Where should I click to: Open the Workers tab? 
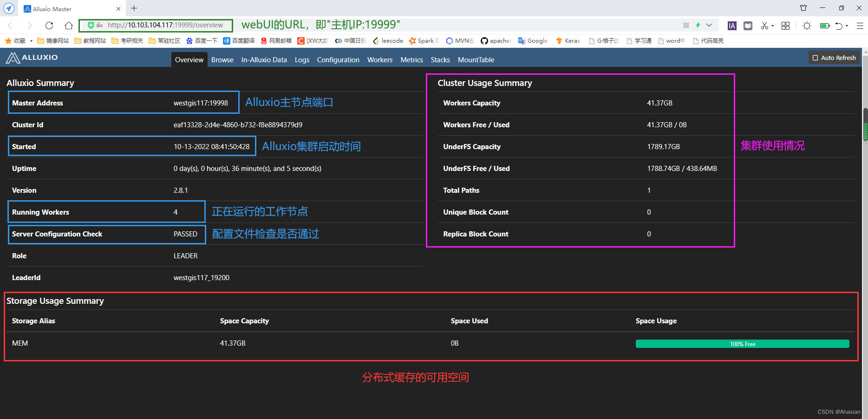pos(380,60)
